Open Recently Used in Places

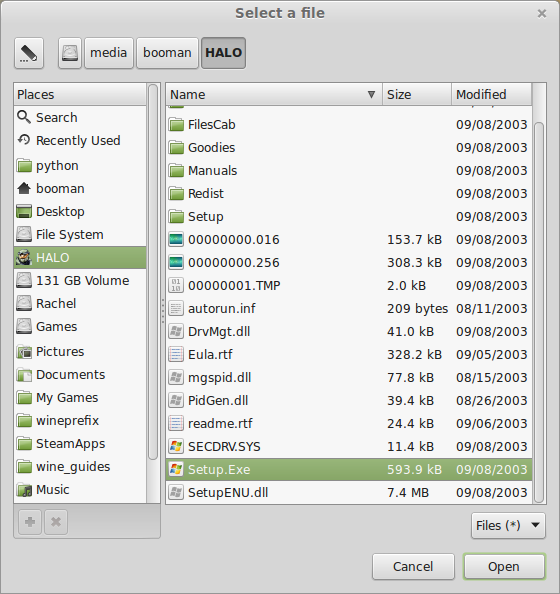point(80,141)
